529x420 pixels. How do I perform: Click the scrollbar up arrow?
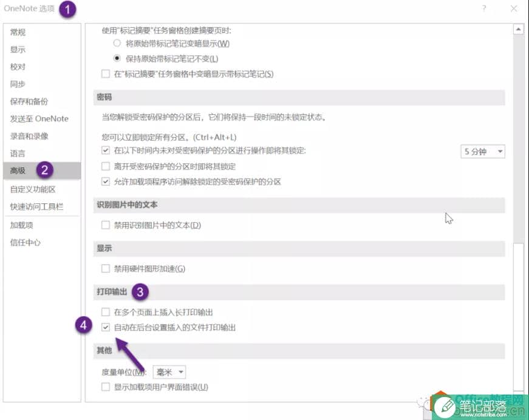(x=518, y=30)
